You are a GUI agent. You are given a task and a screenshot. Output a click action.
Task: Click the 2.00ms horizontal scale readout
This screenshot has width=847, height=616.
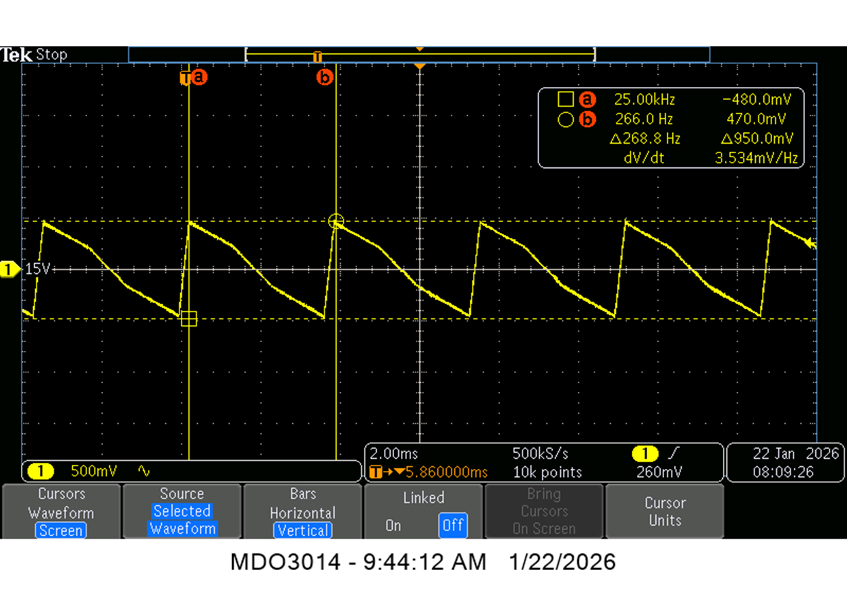pyautogui.click(x=393, y=453)
